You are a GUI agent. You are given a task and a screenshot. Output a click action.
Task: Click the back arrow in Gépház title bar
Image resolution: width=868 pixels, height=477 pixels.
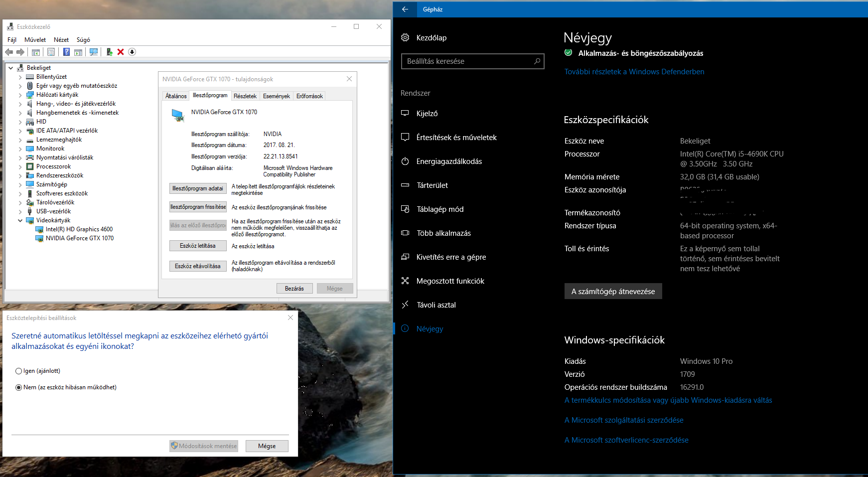click(x=405, y=9)
